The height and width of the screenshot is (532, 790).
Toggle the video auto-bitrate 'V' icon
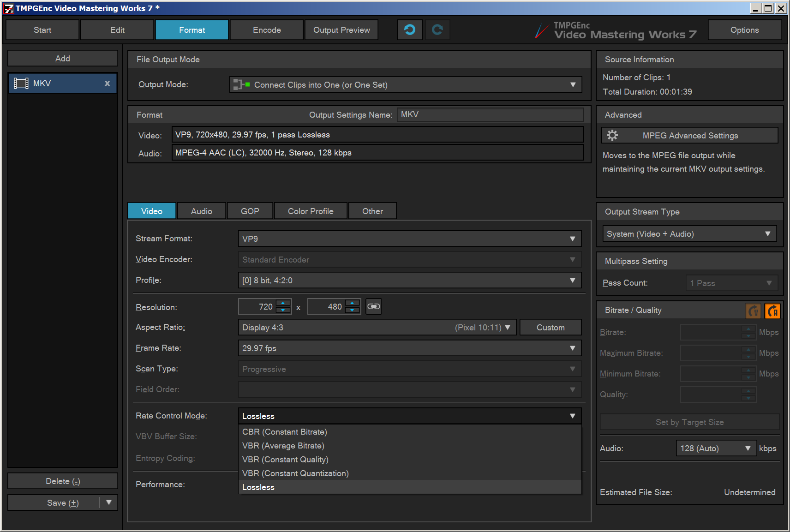pyautogui.click(x=753, y=311)
